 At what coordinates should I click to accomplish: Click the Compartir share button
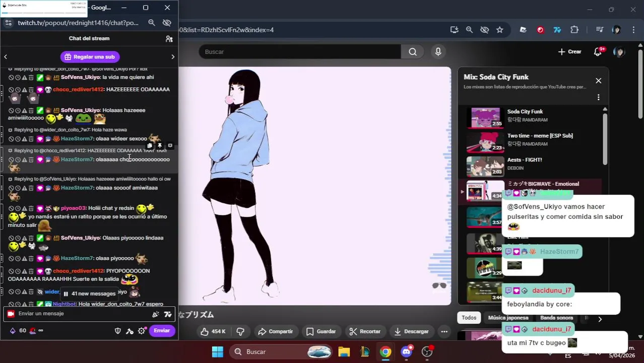275,331
